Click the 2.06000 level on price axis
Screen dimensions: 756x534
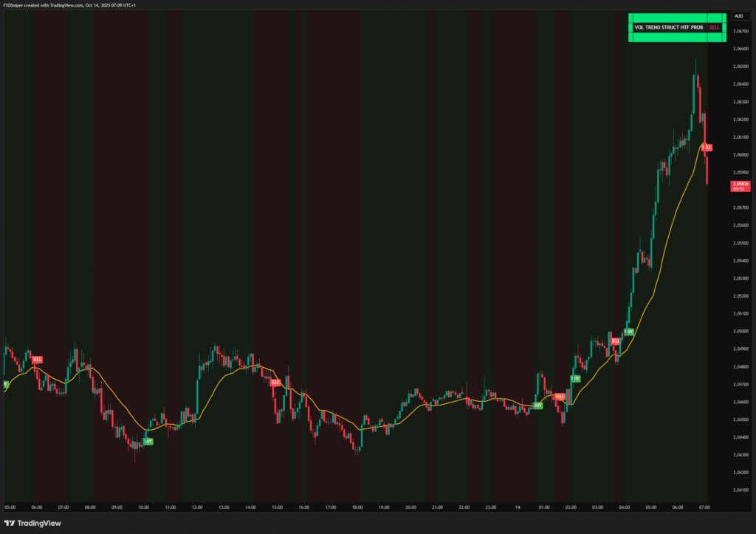pyautogui.click(x=740, y=155)
